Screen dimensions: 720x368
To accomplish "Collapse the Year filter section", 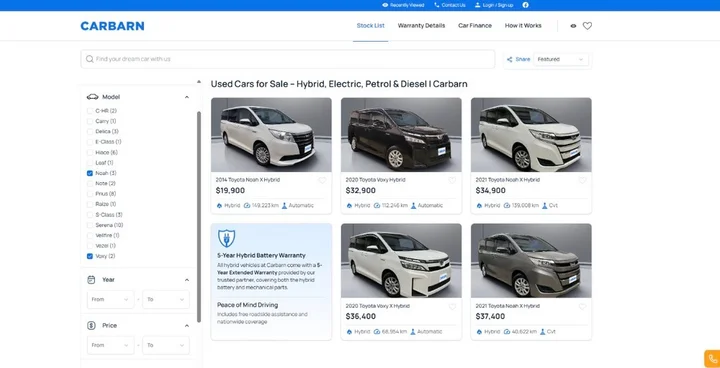I will 187,280.
